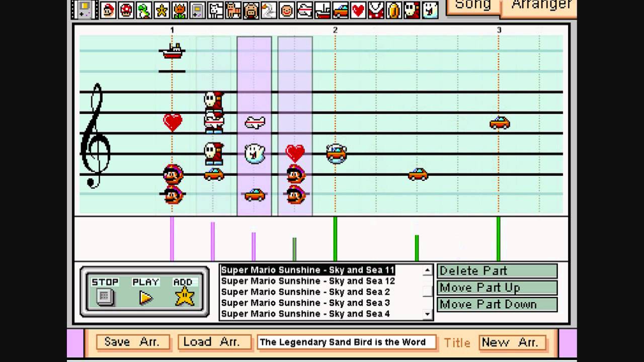Click the part list scroll down arrow
644x362 pixels.
pos(428,314)
